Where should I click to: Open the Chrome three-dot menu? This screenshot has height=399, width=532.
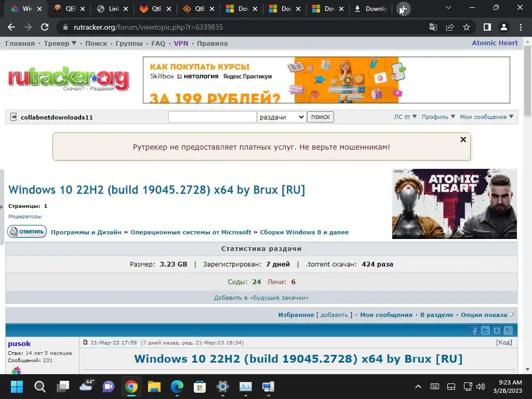coord(521,27)
